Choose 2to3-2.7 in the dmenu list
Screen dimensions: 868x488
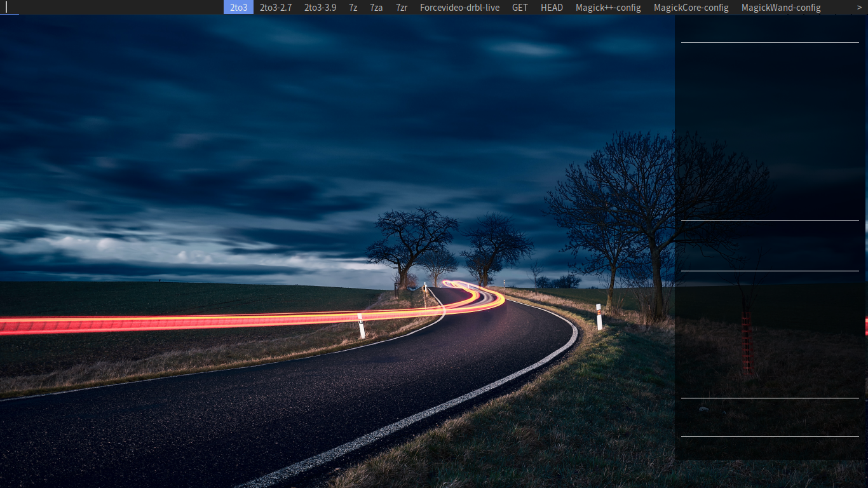tap(276, 8)
